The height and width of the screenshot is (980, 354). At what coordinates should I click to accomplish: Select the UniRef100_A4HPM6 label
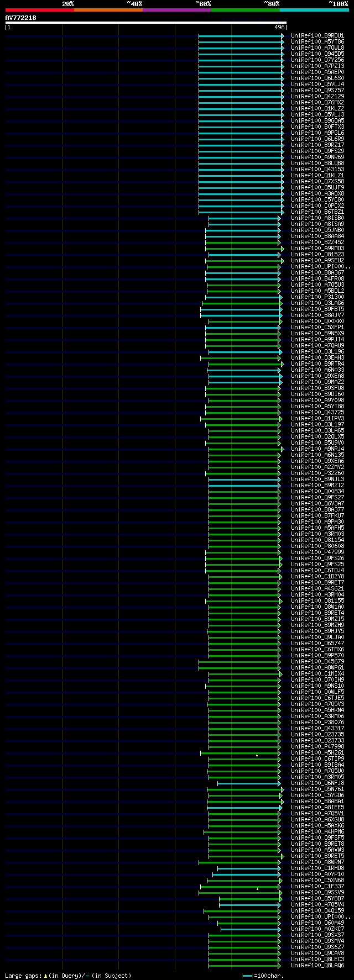[x=317, y=832]
